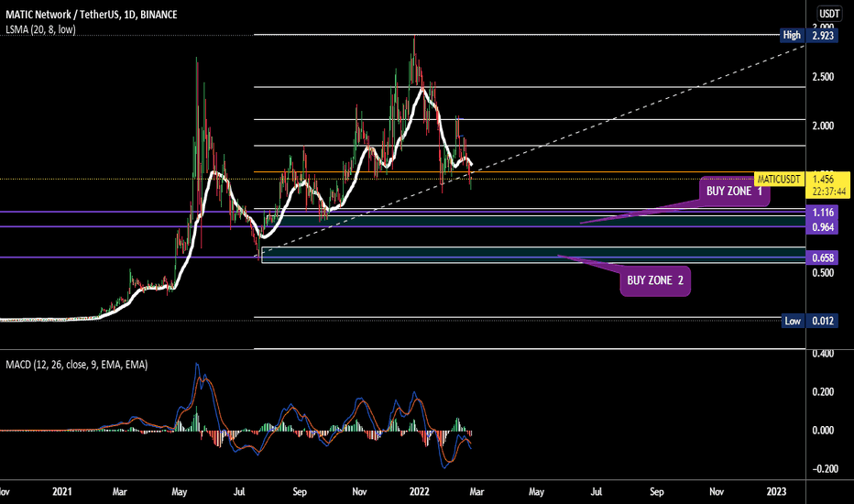Click the first Mar label on time axis
The image size is (854, 504).
[119, 491]
